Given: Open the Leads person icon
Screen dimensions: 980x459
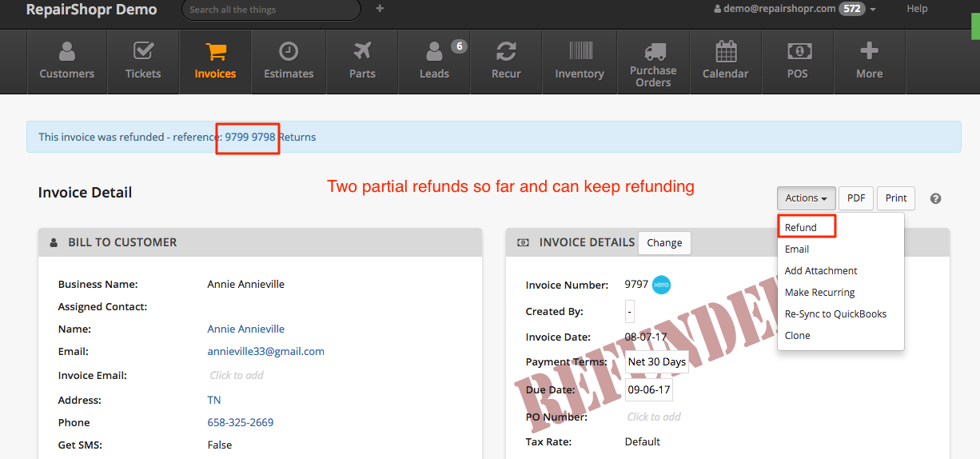Looking at the screenshot, I should [x=434, y=52].
